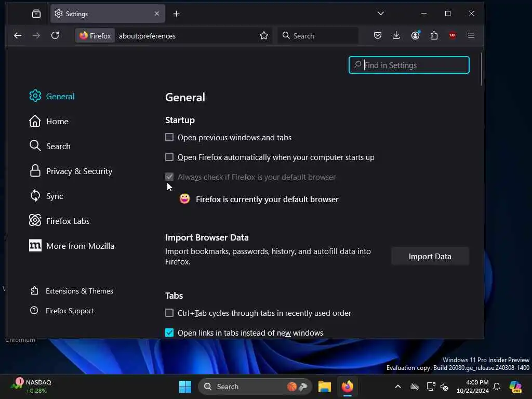The width and height of the screenshot is (532, 399).
Task: Open the NASDAQ widget on taskbar
Action: tap(31, 386)
